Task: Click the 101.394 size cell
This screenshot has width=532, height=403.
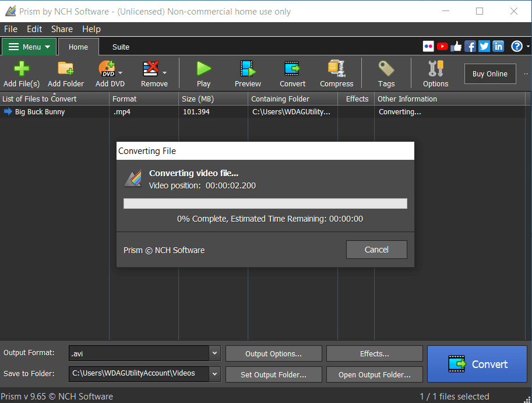Action: pyautogui.click(x=196, y=112)
